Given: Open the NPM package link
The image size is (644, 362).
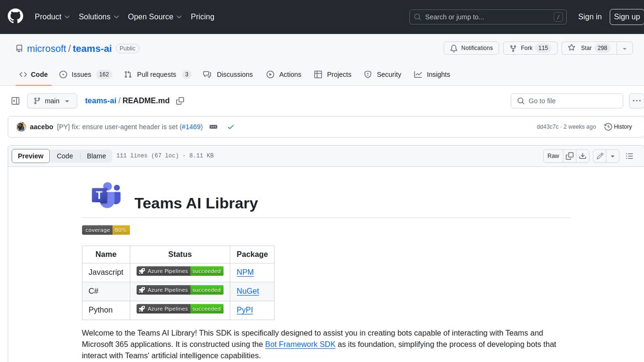Looking at the screenshot, I should (x=245, y=272).
